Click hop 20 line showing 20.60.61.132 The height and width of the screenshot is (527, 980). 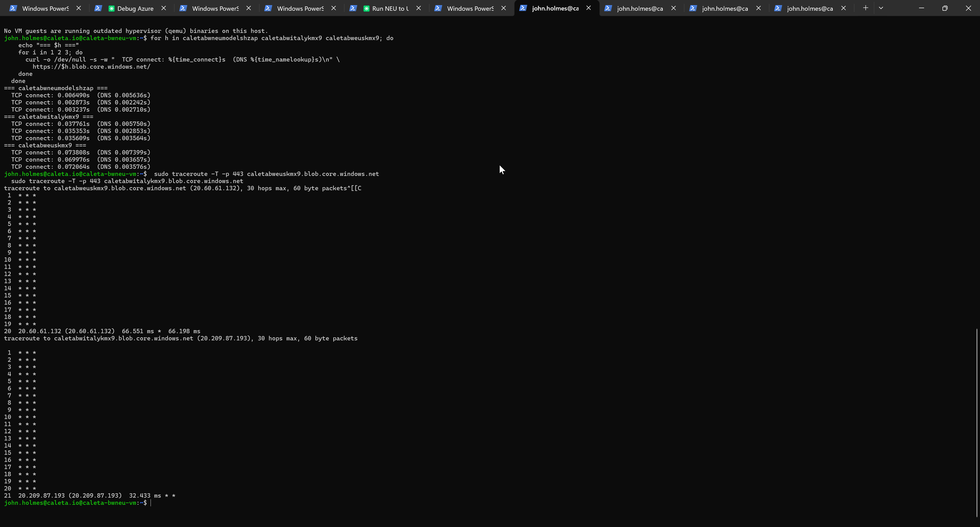pos(102,331)
